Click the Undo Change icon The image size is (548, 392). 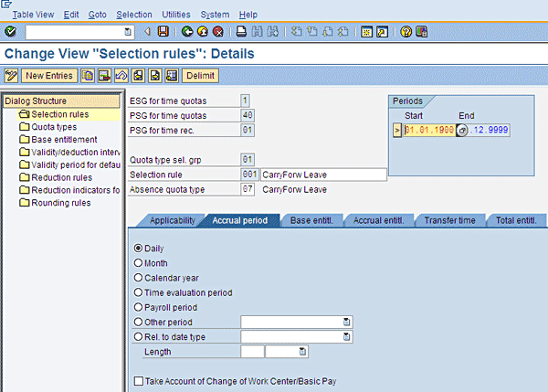(121, 76)
